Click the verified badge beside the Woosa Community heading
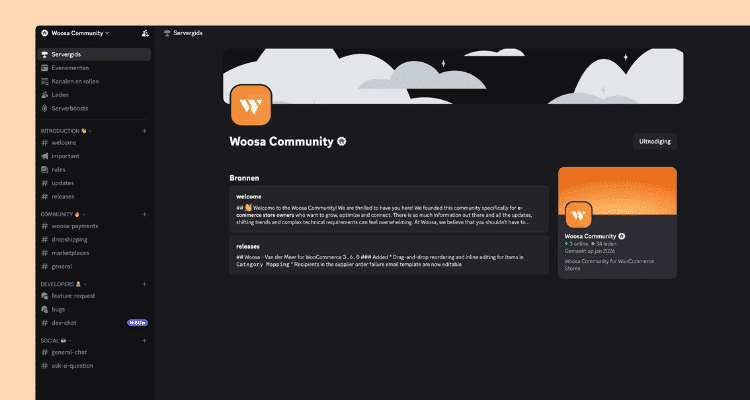 click(342, 142)
